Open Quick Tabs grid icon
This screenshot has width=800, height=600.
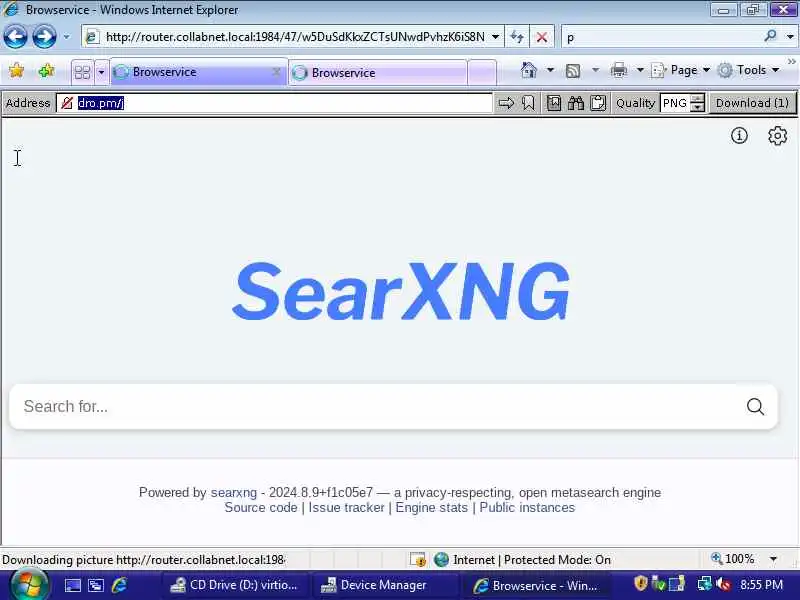(82, 72)
